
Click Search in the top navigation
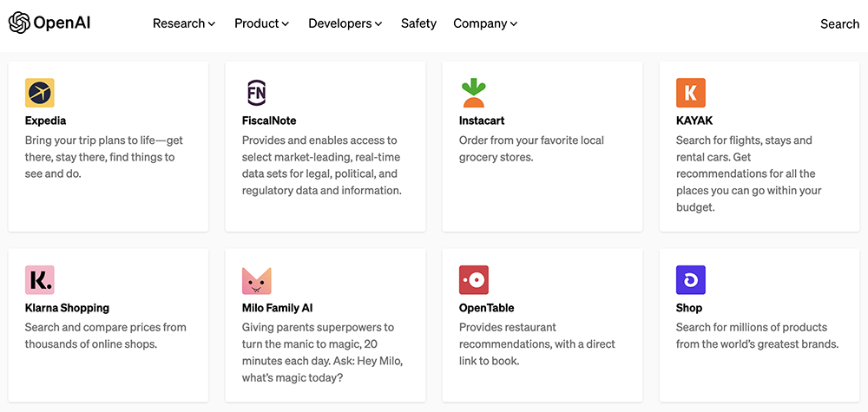pyautogui.click(x=839, y=23)
